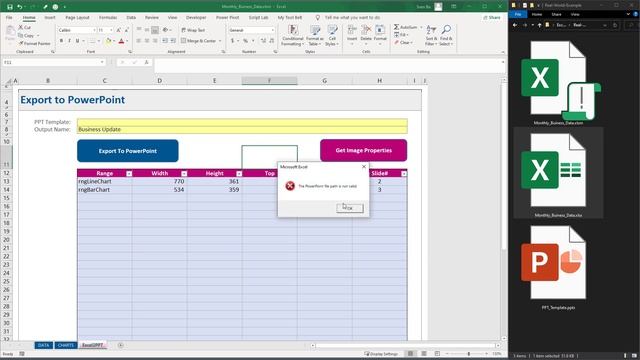Click the Wrap Text button
Image resolution: width=640 pixels, height=360 pixels.
[x=193, y=30]
